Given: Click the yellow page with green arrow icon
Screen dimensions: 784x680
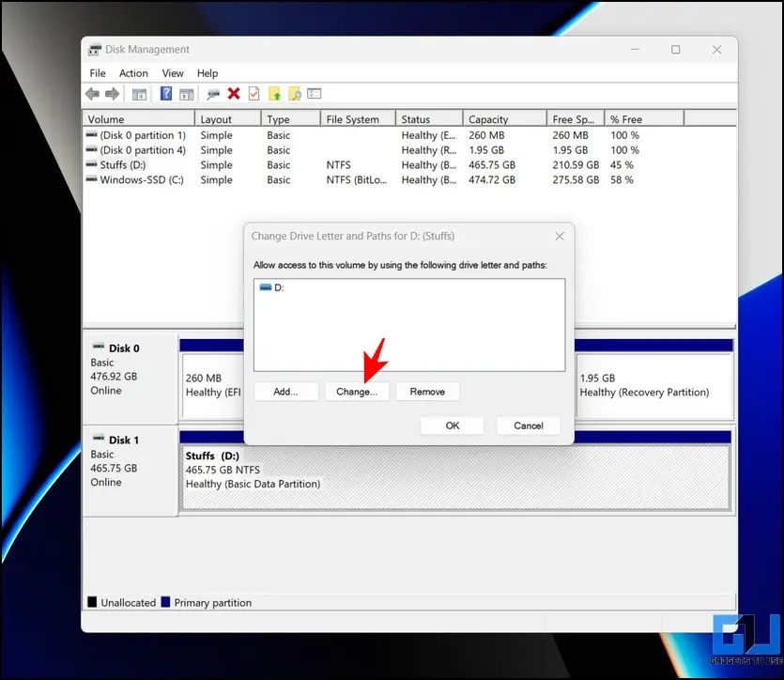Looking at the screenshot, I should coord(274,94).
